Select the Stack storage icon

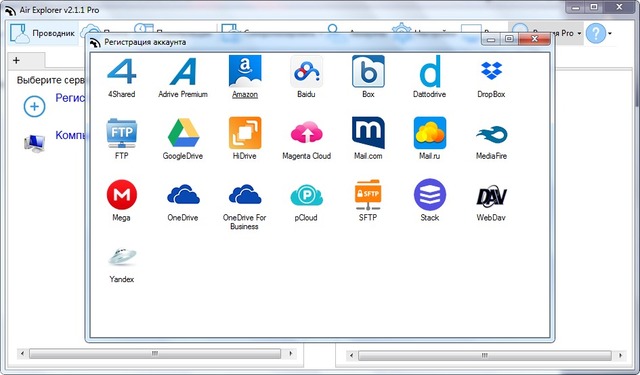(430, 195)
